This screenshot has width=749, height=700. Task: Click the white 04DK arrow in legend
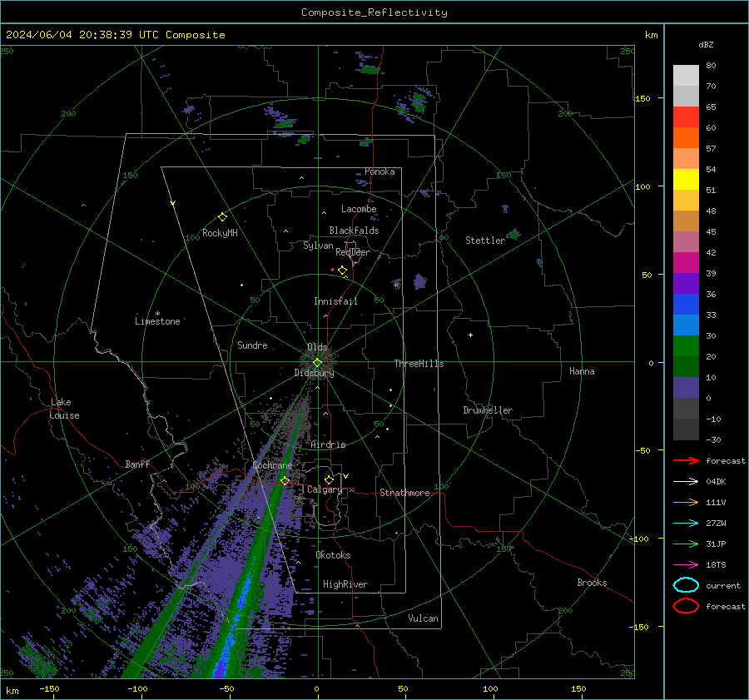[x=686, y=482]
